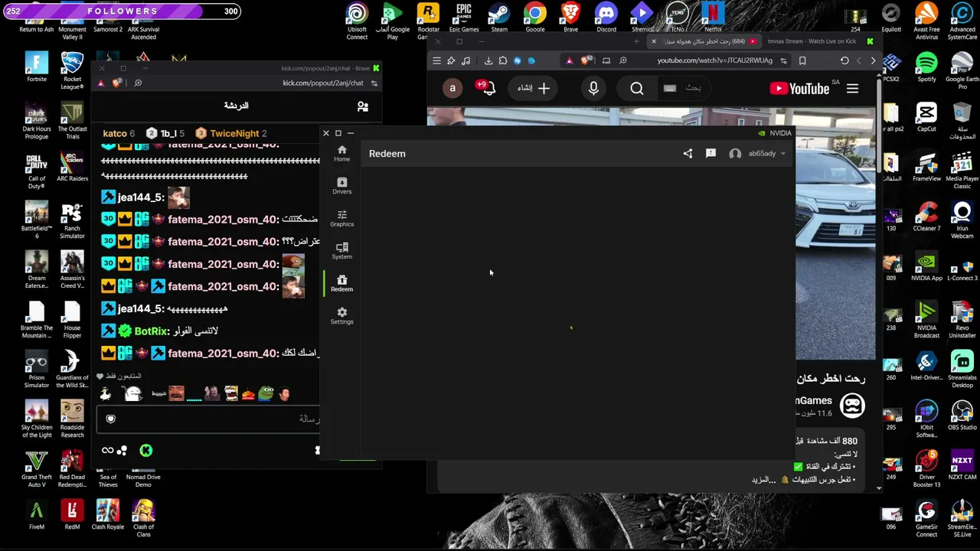Screen dimensions: 980x551
Task: Open CCleaner 7 desktop shortcut
Action: 926,216
